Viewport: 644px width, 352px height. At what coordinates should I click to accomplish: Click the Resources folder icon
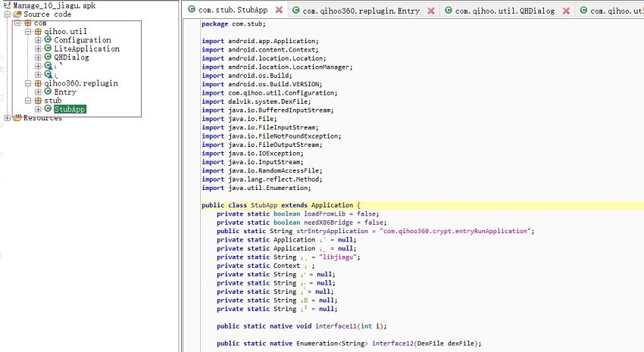17,118
